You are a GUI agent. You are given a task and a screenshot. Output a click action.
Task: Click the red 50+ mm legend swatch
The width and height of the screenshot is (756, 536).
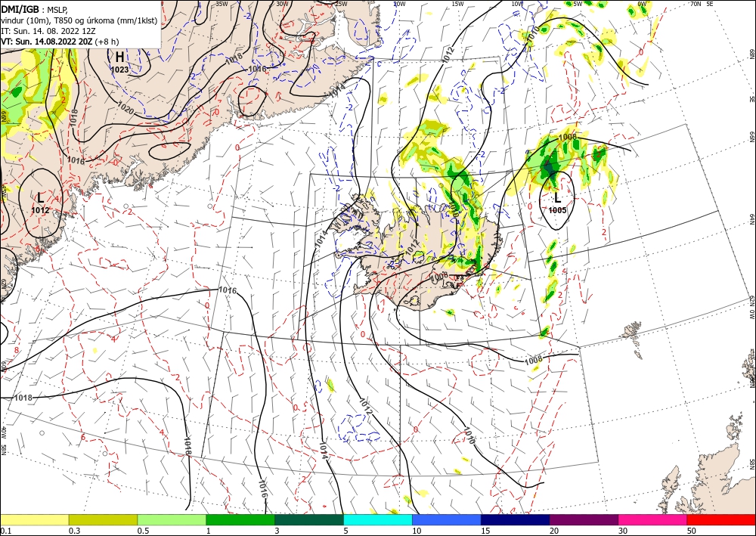721,519
